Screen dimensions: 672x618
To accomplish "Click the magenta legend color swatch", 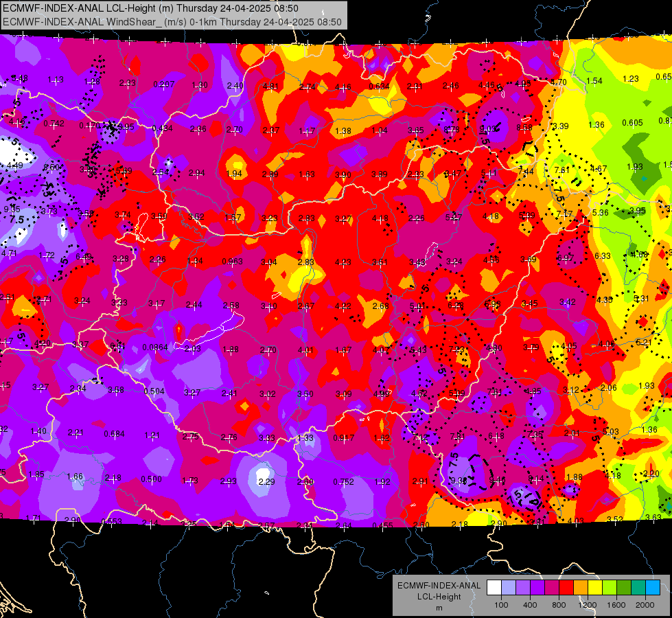I will click(x=552, y=588).
